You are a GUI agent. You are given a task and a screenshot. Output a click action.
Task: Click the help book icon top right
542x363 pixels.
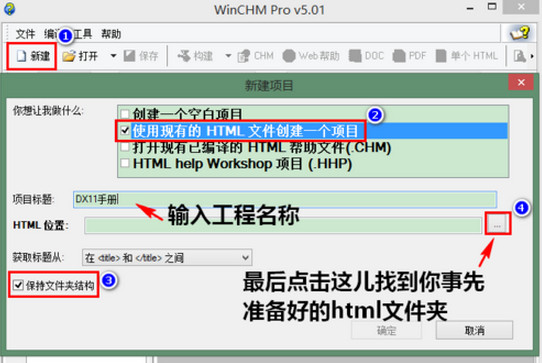(520, 33)
